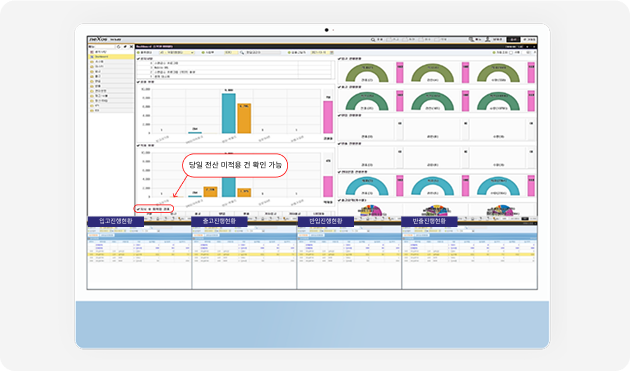Toggle the checkbox at right of filter bar
This screenshot has height=372, width=630.
[511, 53]
